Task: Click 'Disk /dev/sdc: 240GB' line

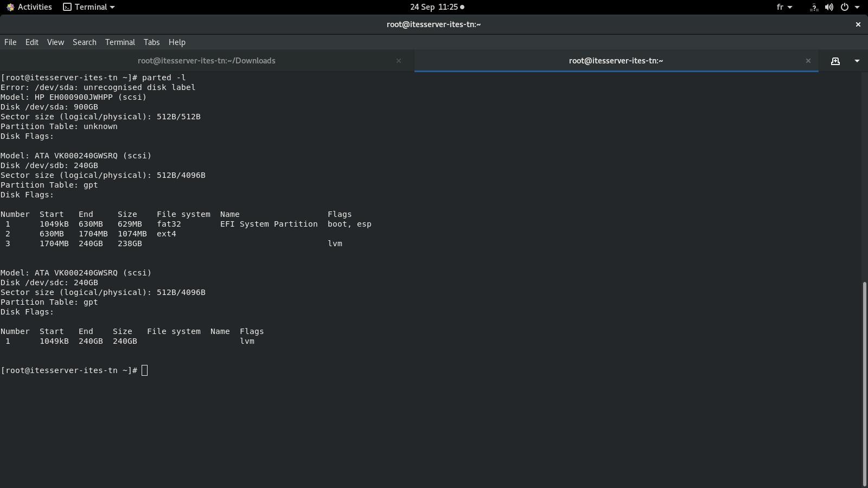Action: point(49,282)
